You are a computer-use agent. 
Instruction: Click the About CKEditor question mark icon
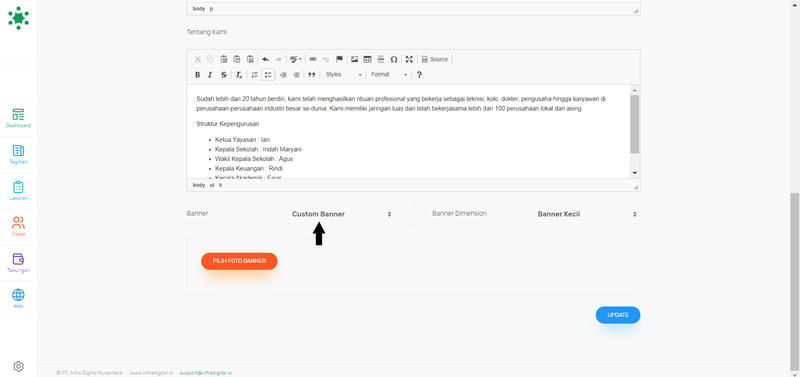[419, 74]
